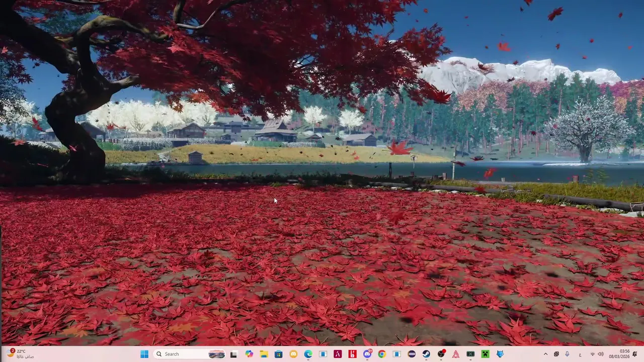Screen dimensions: 644x362
Task: Launch Minecraft creeper icon
Action: 485,354
